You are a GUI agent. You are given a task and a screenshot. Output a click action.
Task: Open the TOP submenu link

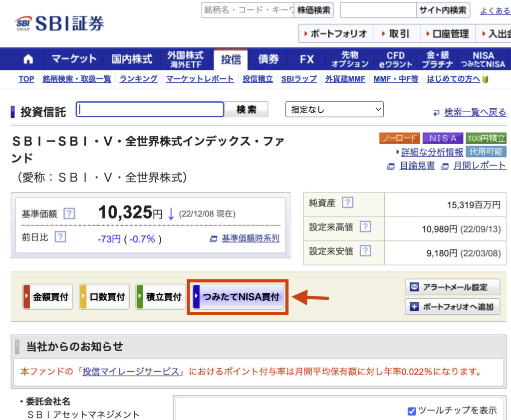(x=26, y=79)
